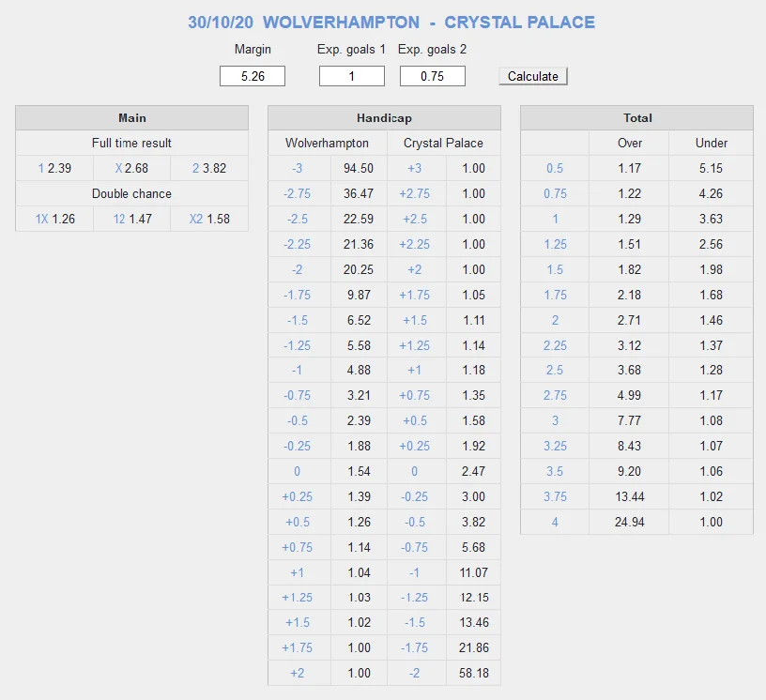This screenshot has width=766, height=700.
Task: Pick Crystal Palace handicap -2
Action: 416,674
